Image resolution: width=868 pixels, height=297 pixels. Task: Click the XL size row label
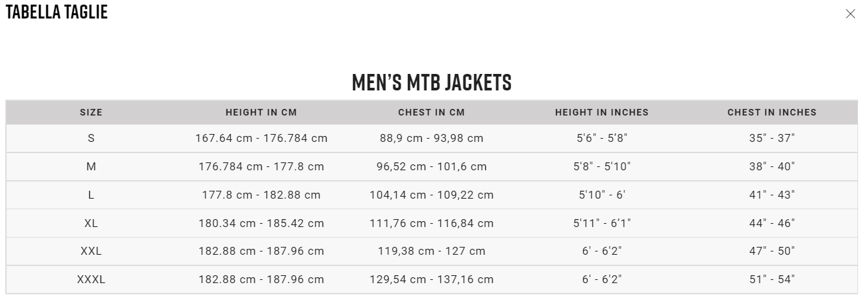pyautogui.click(x=91, y=224)
